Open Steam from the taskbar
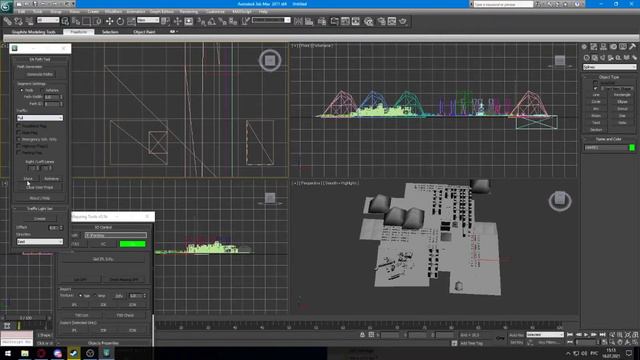 (x=74, y=353)
